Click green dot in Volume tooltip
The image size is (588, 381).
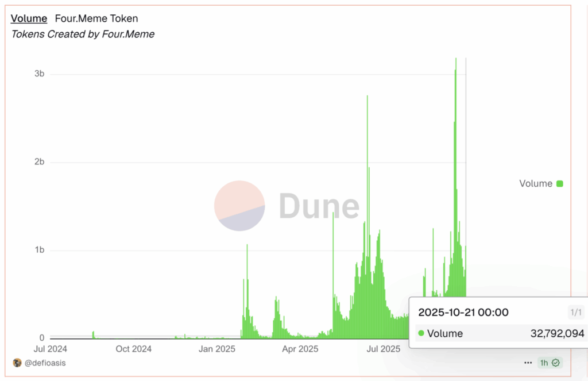coord(421,333)
